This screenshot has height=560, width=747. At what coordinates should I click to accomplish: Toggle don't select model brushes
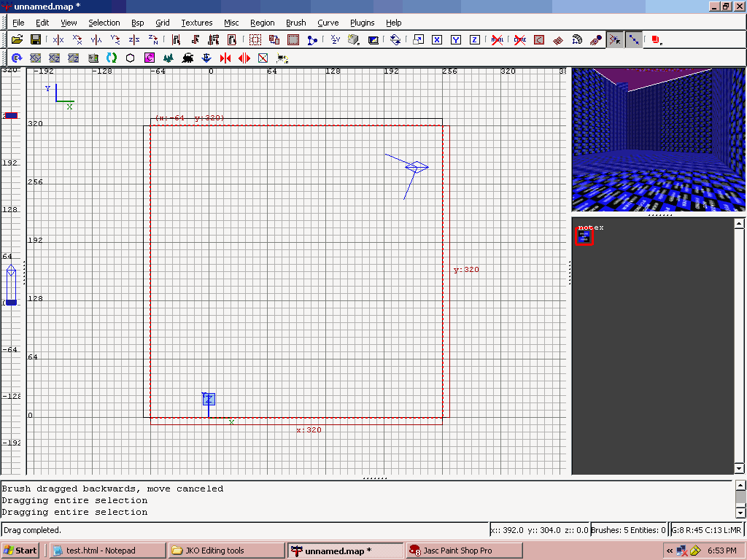498,40
